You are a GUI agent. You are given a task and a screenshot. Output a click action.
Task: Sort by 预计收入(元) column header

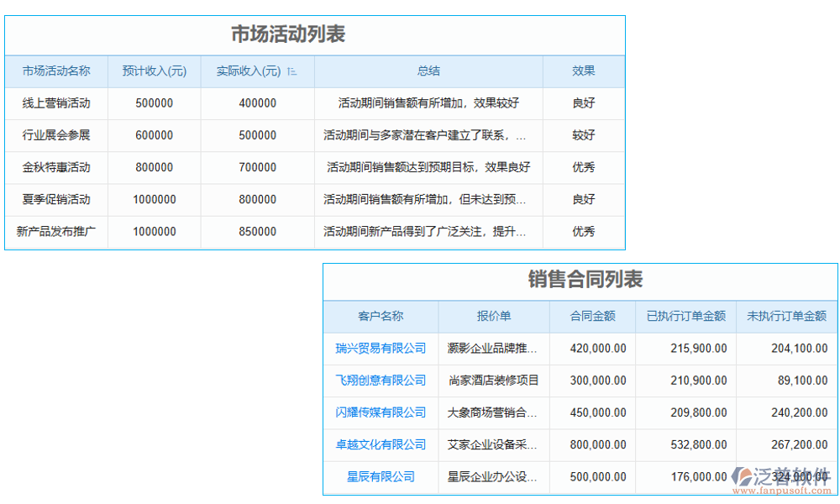[x=154, y=71]
